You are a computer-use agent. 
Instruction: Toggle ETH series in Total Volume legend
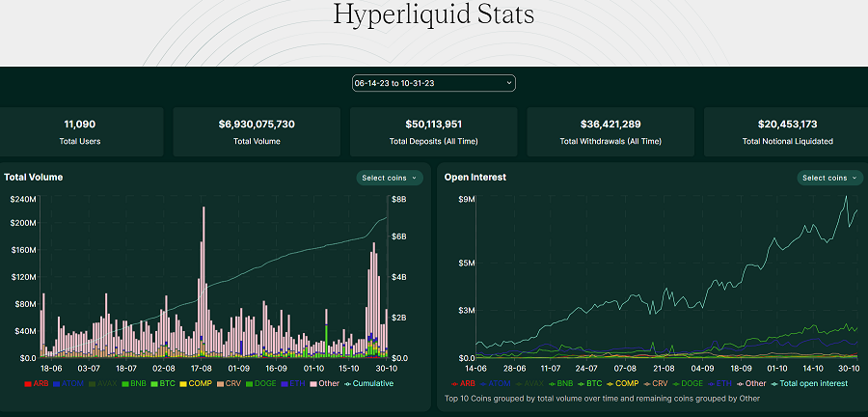click(x=291, y=383)
